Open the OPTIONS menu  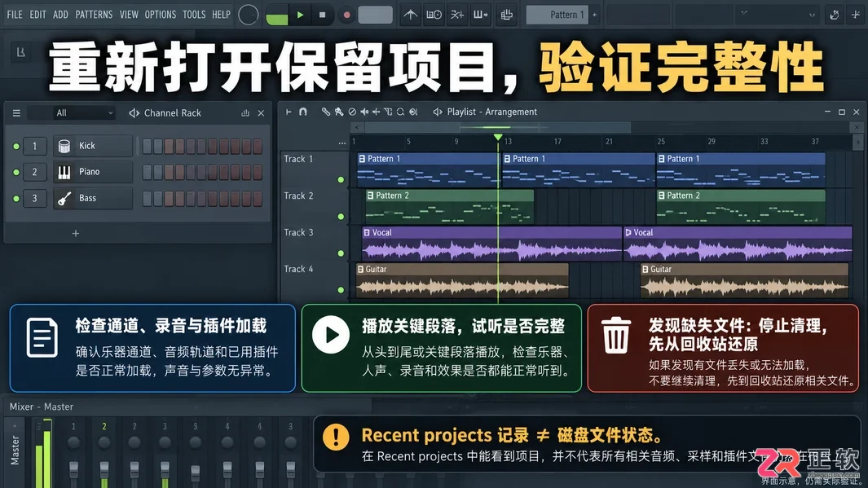[x=160, y=15]
